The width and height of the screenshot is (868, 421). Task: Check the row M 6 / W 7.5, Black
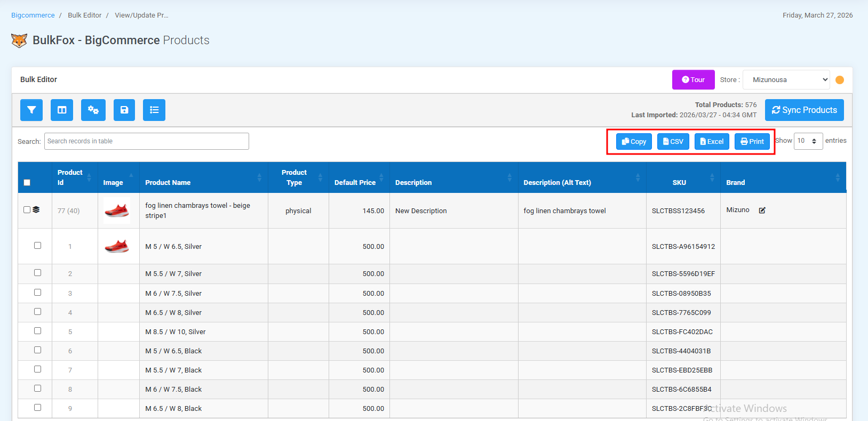tap(37, 388)
